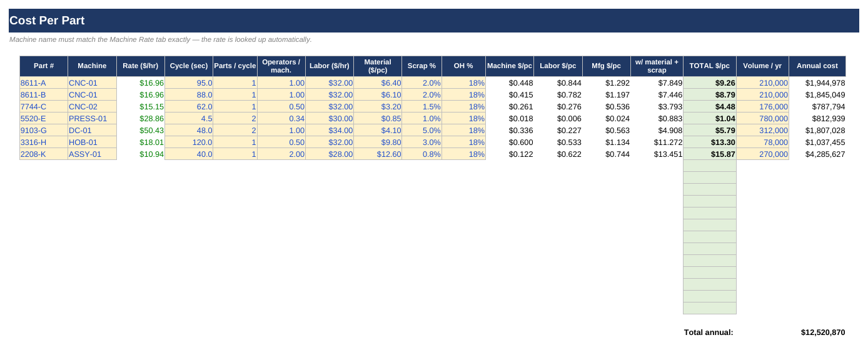Screen dimensions: 868x345
Task: Click the Labor $/pc column header
Action: click(558, 66)
